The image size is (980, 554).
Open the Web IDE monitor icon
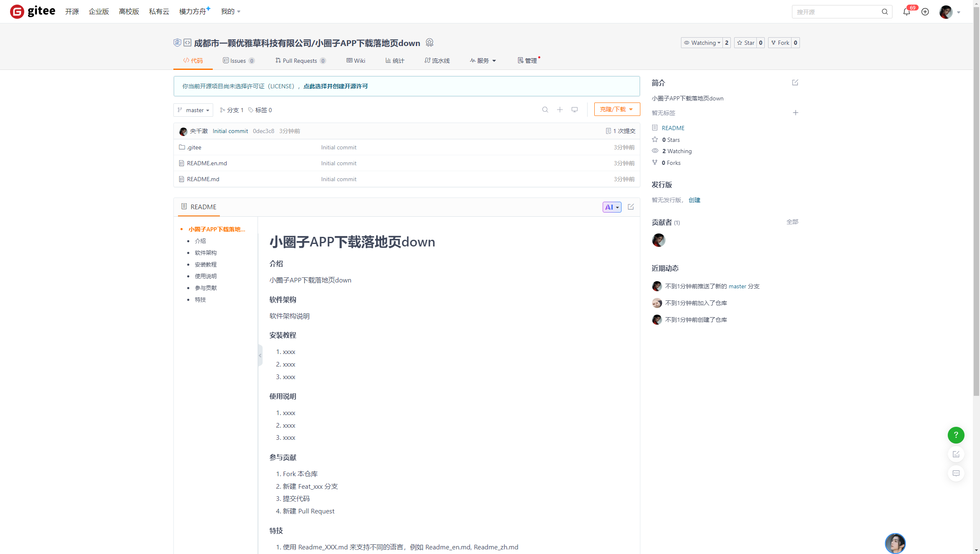[x=575, y=110]
